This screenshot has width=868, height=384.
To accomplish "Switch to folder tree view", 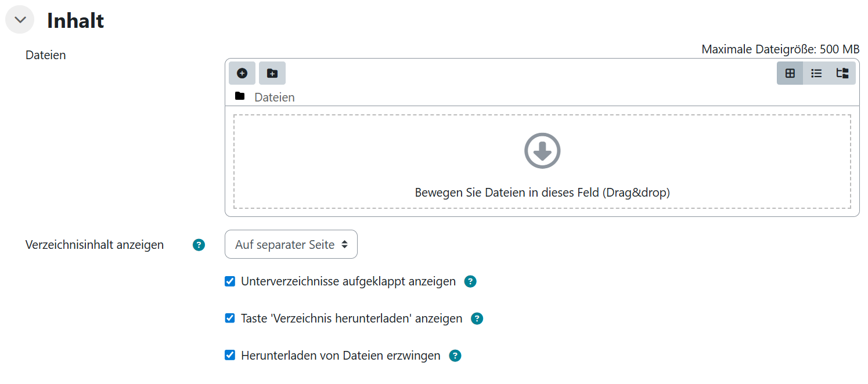I will (842, 73).
